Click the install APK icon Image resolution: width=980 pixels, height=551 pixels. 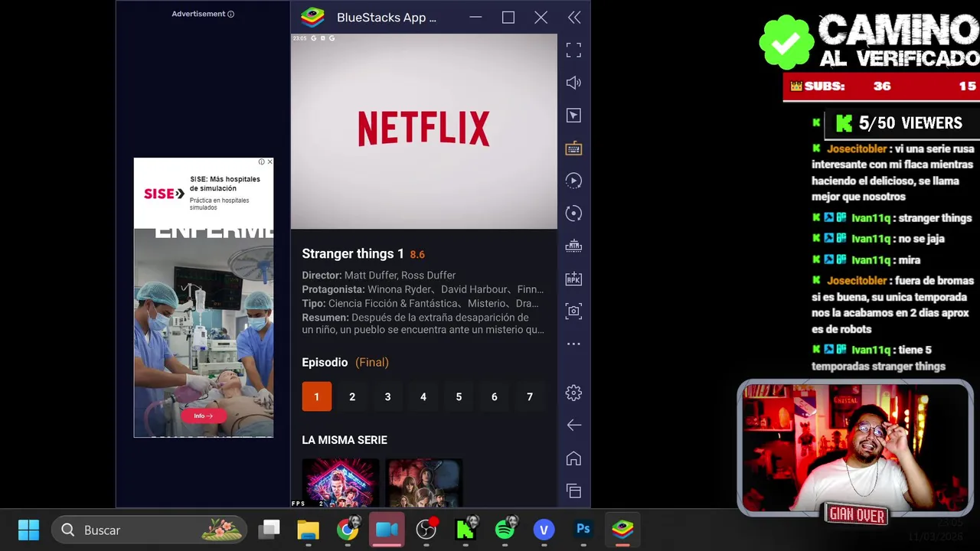[573, 279]
